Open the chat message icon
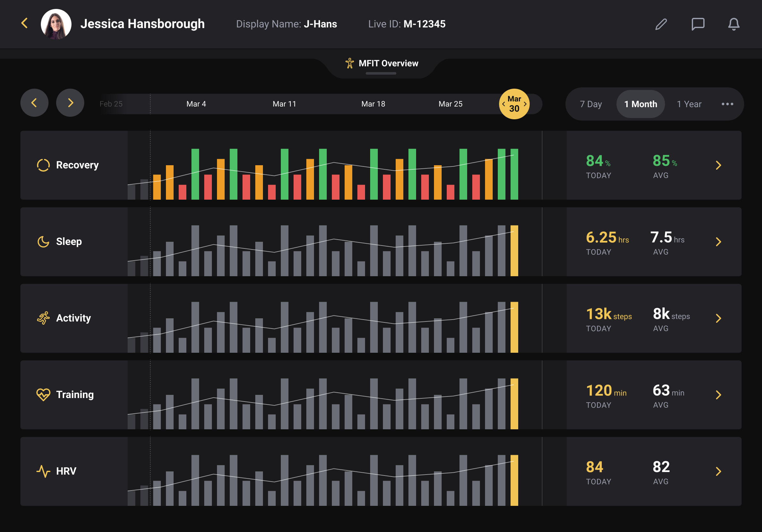 [698, 24]
